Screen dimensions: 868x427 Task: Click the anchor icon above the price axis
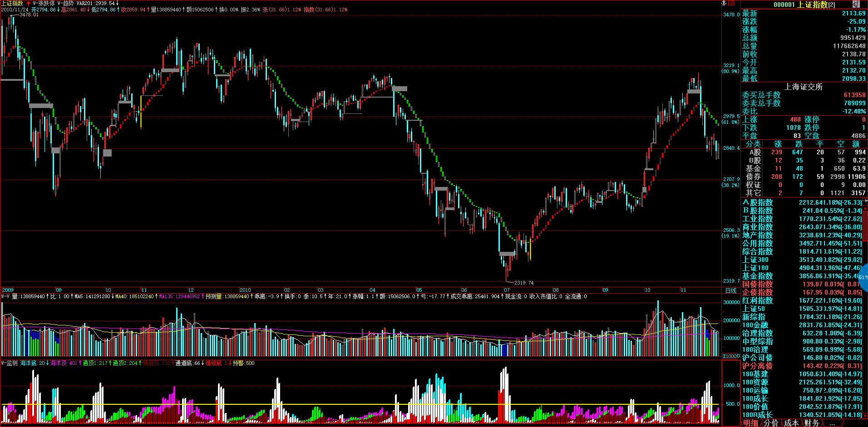tap(724, 3)
